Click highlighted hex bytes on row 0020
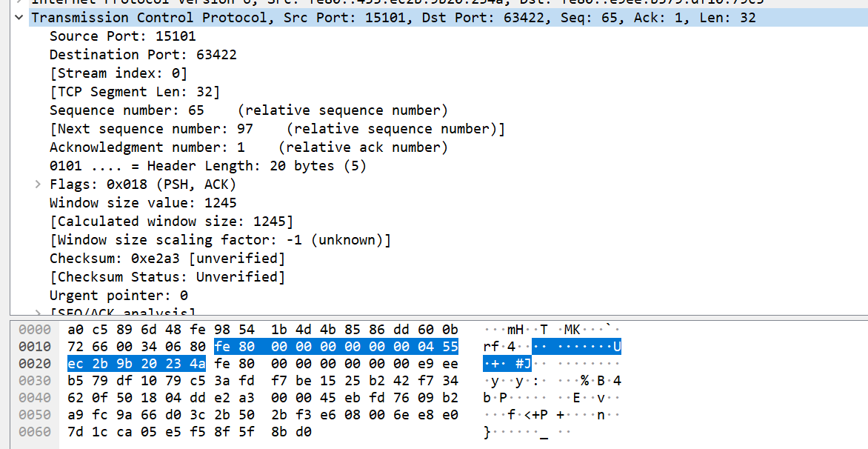 point(136,364)
